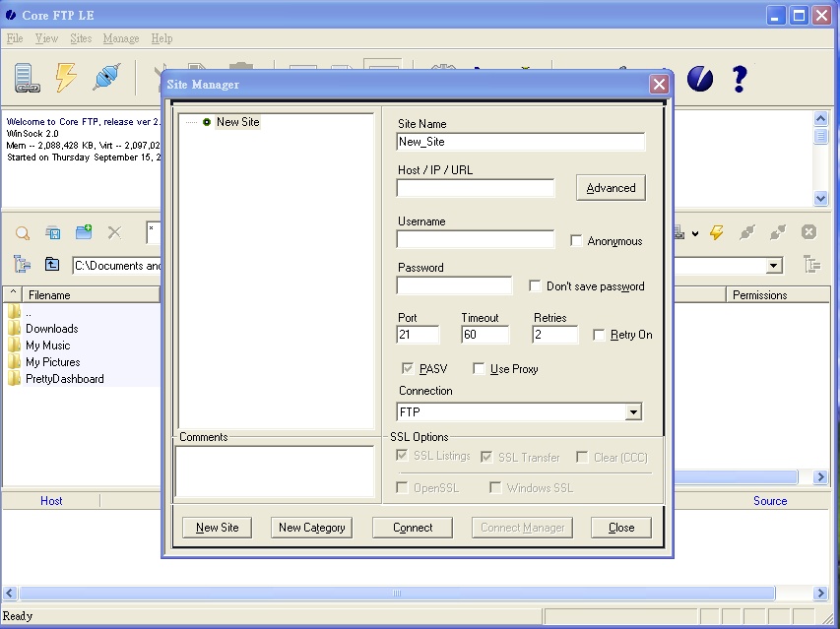Open the Site Manager icon on the toolbar
Image resolution: width=840 pixels, height=629 pixels.
[25, 77]
